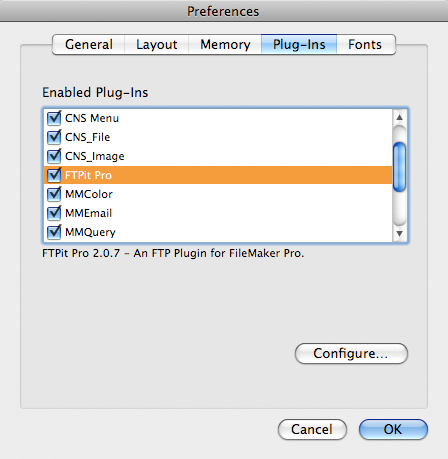The width and height of the screenshot is (448, 459).
Task: Select the Plug-Ins tab
Action: pos(299,45)
